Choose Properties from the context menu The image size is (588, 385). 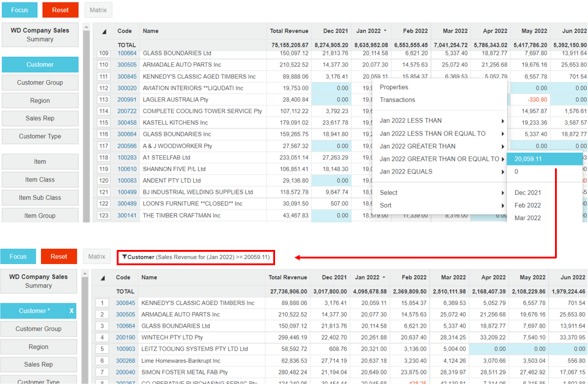pos(394,87)
